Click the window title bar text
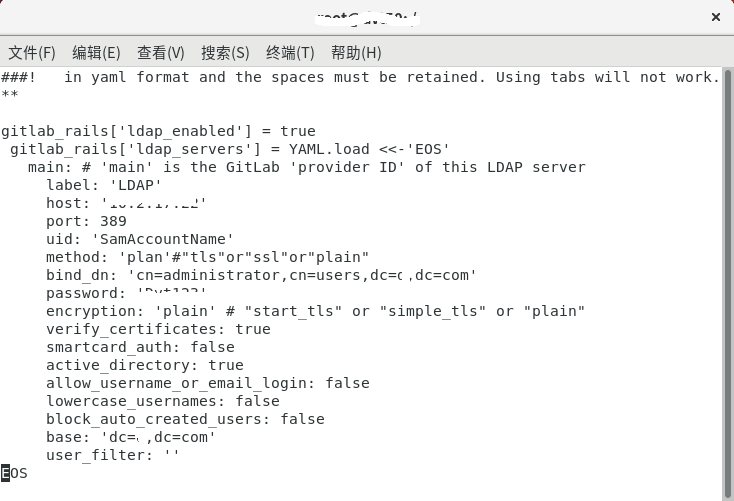The width and height of the screenshot is (734, 501). tap(367, 18)
